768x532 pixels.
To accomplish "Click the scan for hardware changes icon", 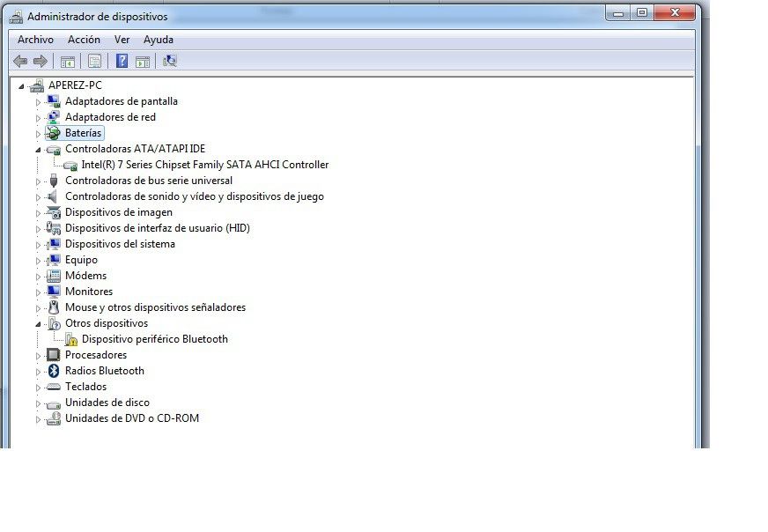I will click(169, 61).
